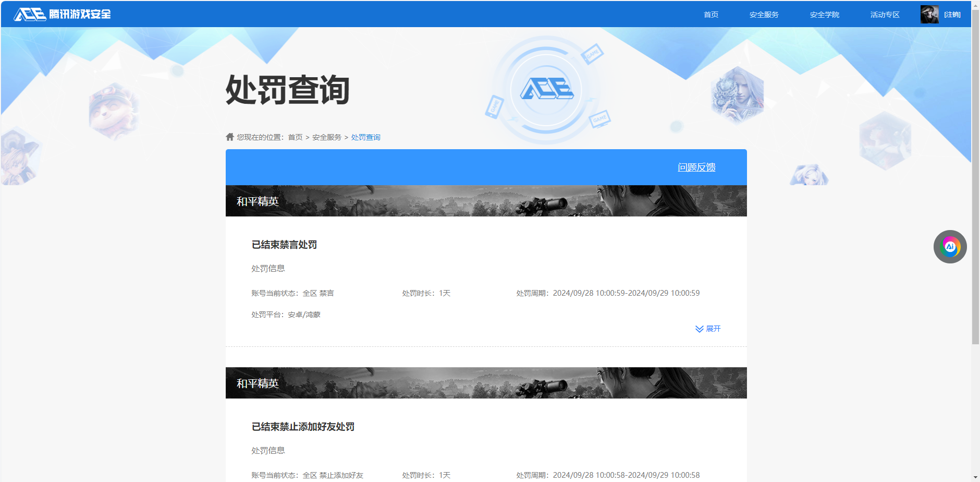Click the home icon in the breadcrumb
This screenshot has height=482, width=980.
click(230, 137)
